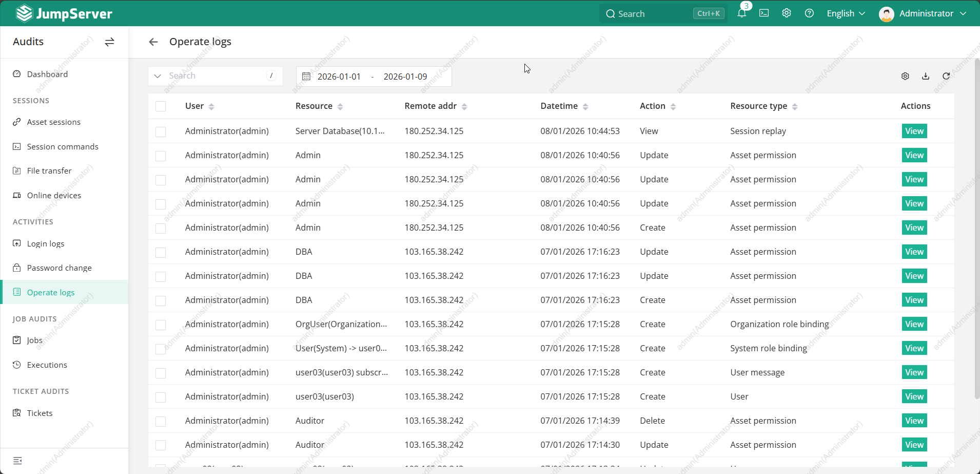Open system settings gear in top bar
The width and height of the screenshot is (980, 474).
[787, 13]
